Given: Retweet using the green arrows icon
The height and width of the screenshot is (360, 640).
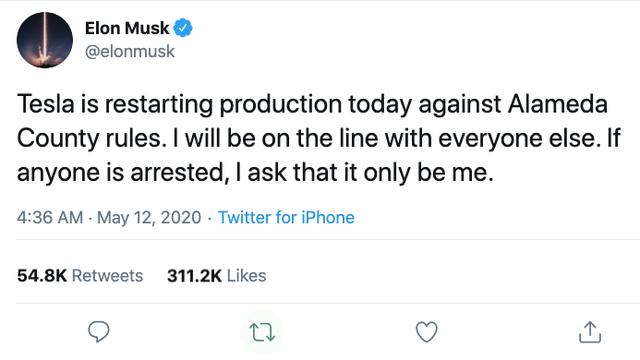Looking at the screenshot, I should click(x=262, y=332).
